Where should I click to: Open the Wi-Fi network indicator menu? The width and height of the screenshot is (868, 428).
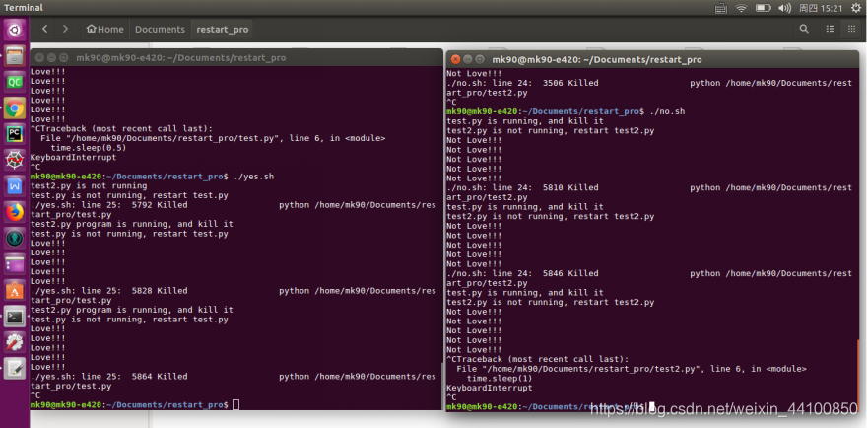tap(741, 8)
